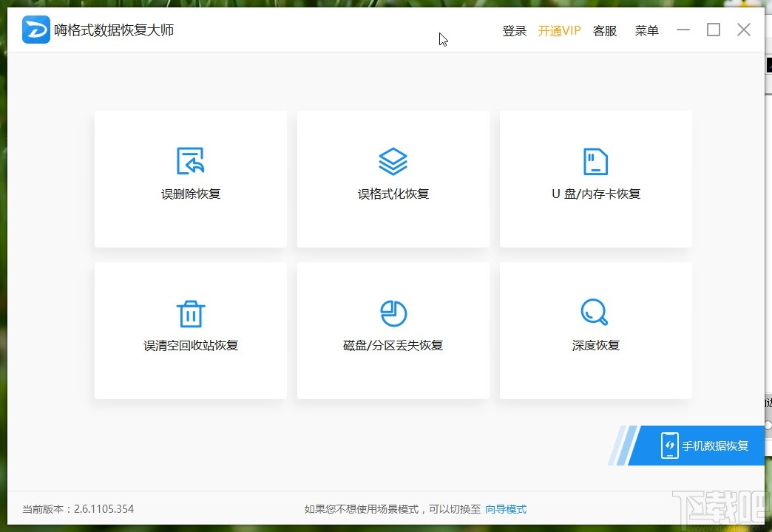The image size is (772, 532).
Task: Select the 磁盘/分区丢失恢复 label
Action: (x=393, y=346)
